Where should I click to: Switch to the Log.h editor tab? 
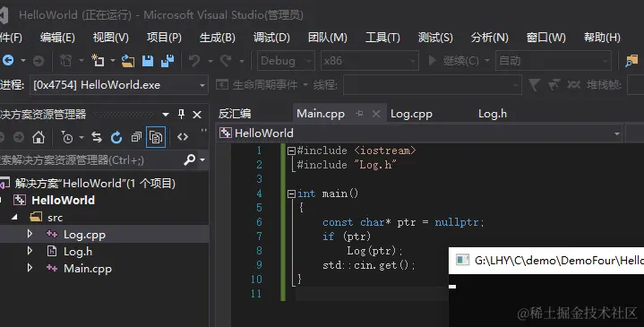click(x=493, y=114)
